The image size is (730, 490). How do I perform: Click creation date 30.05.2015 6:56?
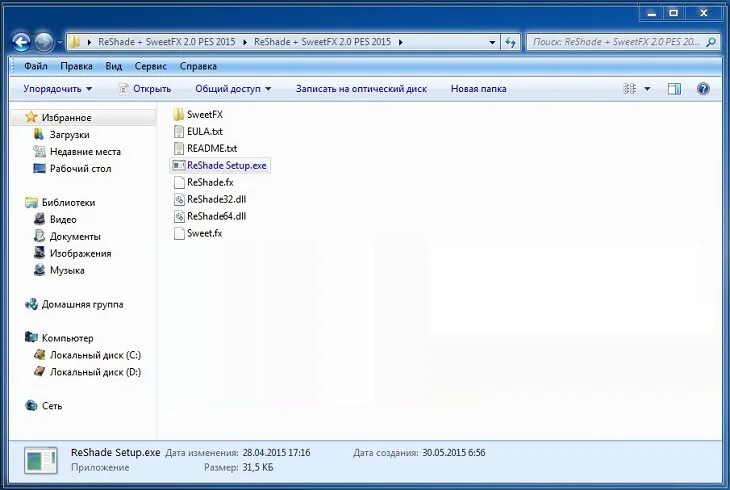click(453, 453)
